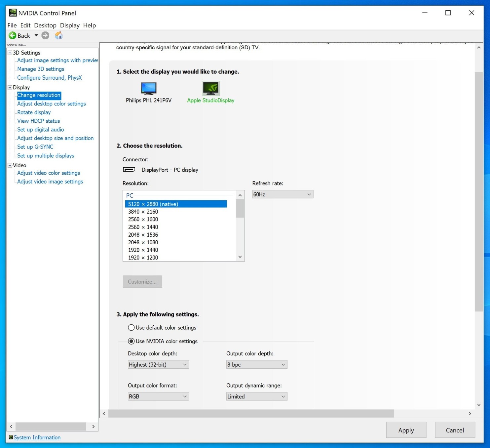The height and width of the screenshot is (448, 490).
Task: Select the Apple StudioDisplay monitor icon
Action: 211,88
